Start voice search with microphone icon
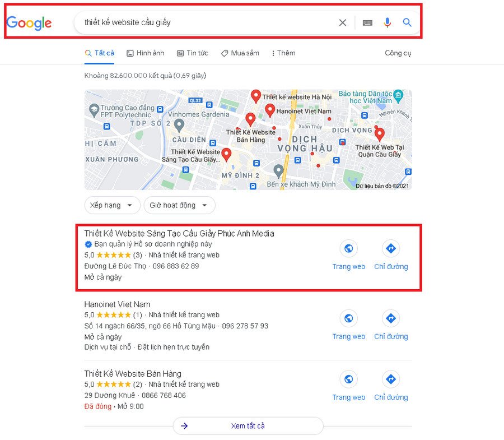504x440 pixels. [x=388, y=22]
